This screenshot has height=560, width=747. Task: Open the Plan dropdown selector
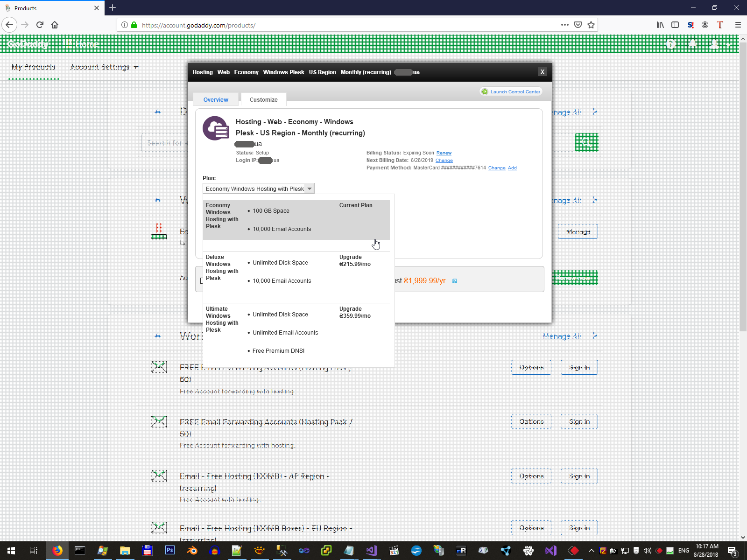(x=259, y=189)
